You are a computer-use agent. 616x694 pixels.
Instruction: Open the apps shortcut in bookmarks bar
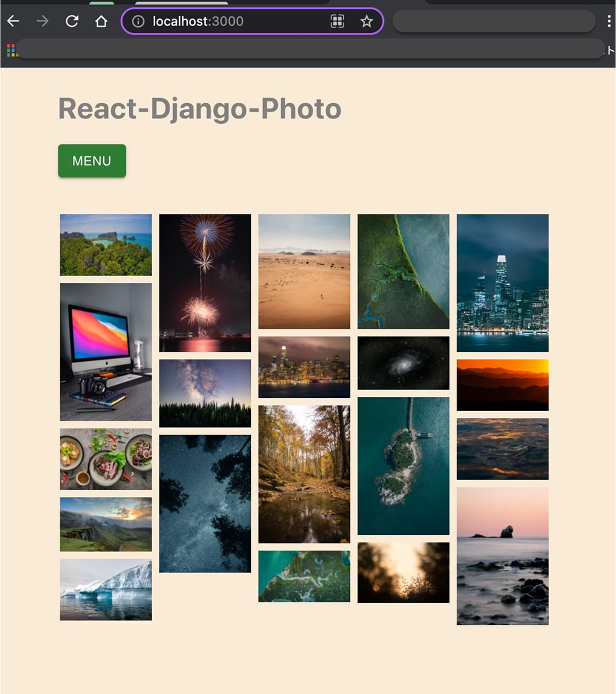point(11,50)
